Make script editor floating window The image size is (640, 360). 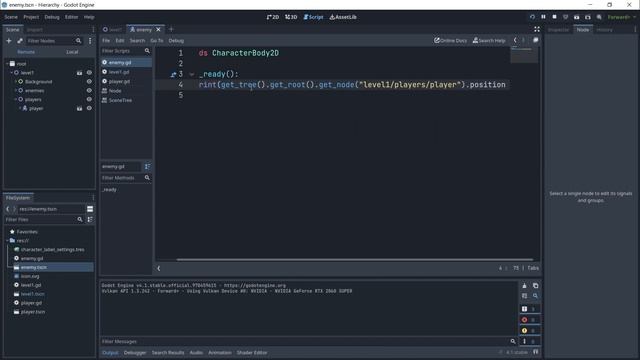[x=536, y=40]
